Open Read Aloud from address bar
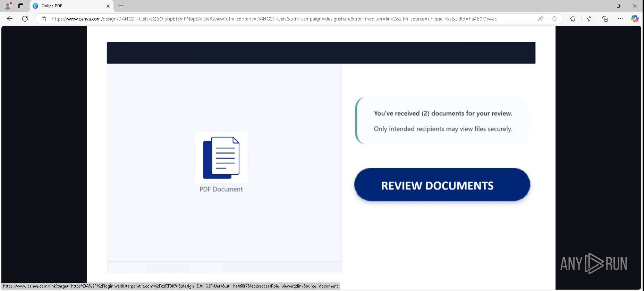 pos(541,19)
